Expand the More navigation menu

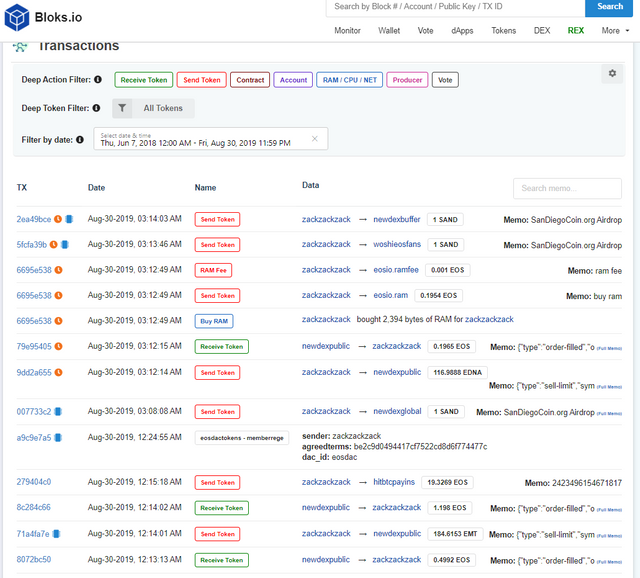615,31
